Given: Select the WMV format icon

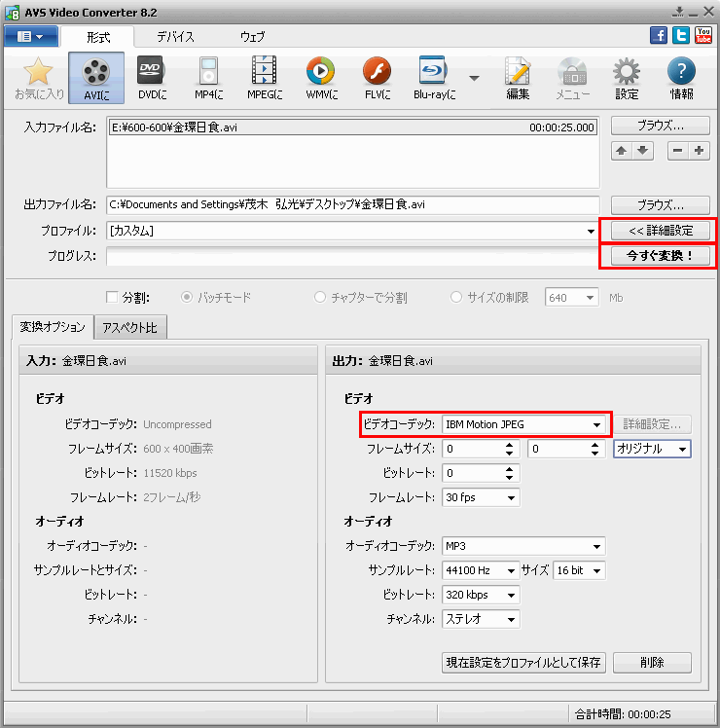Looking at the screenshot, I should tap(320, 78).
